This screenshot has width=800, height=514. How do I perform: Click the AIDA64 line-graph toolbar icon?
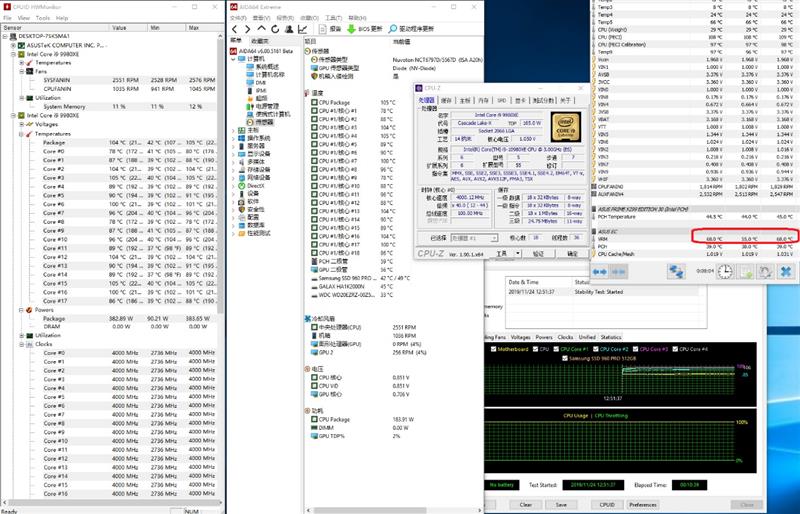pos(302,29)
